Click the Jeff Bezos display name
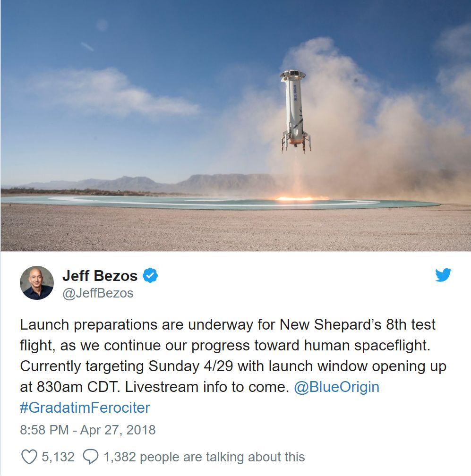 [x=100, y=276]
